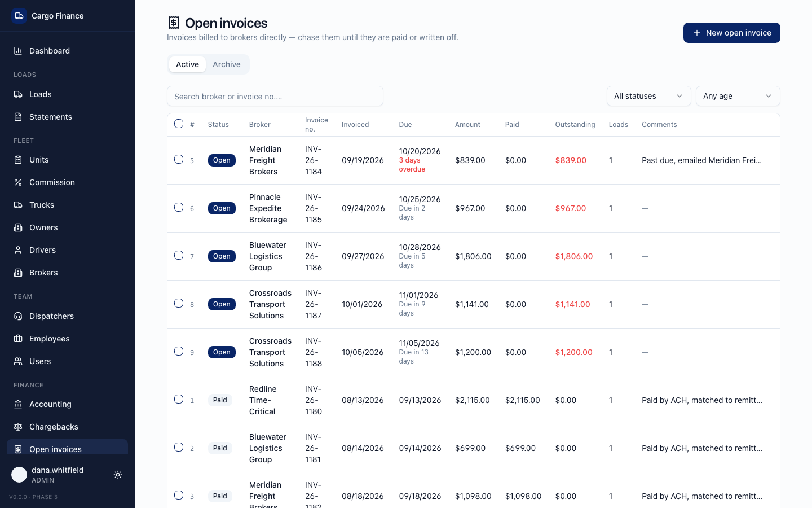Click the Dashboard chart icon in sidebar
The image size is (812, 508).
(18, 51)
